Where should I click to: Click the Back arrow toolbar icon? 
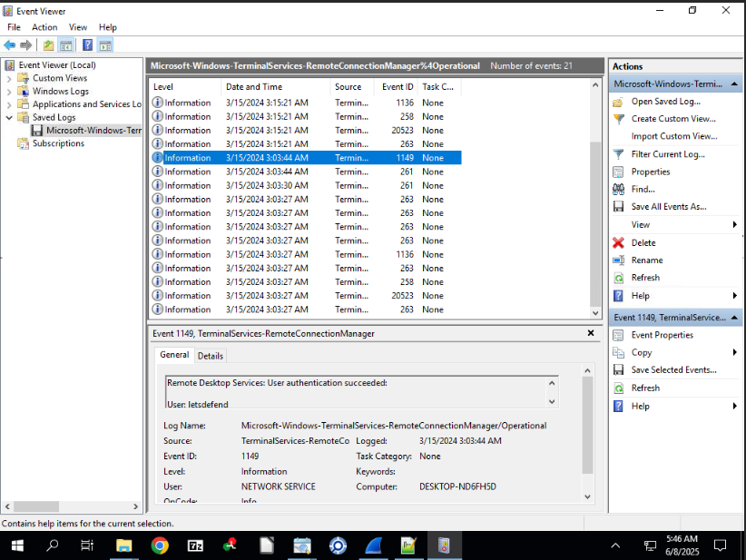[9, 45]
